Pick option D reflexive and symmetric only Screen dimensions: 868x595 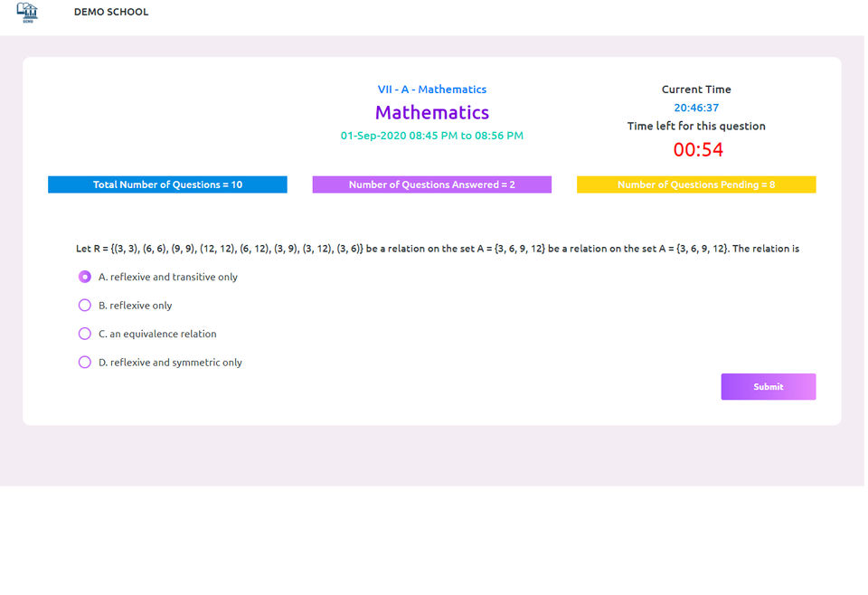pyautogui.click(x=85, y=363)
